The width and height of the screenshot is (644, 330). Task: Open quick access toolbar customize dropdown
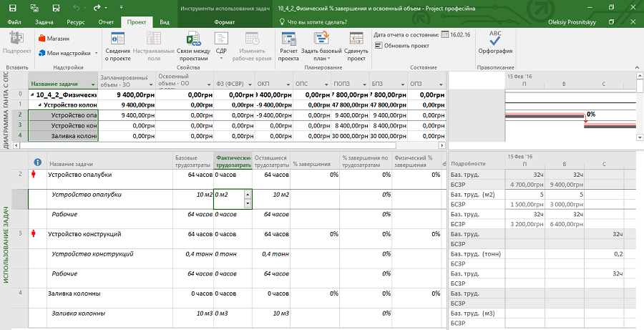[x=121, y=7]
